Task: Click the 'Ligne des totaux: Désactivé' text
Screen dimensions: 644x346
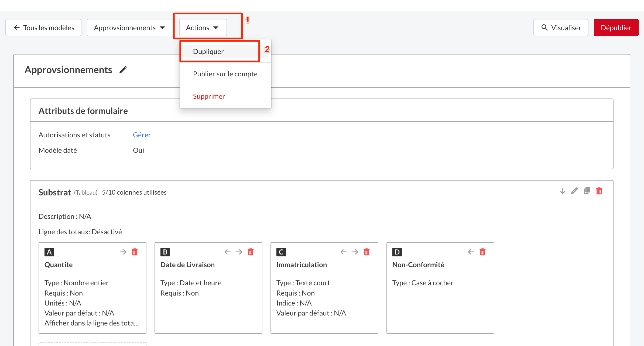Action: click(x=80, y=232)
